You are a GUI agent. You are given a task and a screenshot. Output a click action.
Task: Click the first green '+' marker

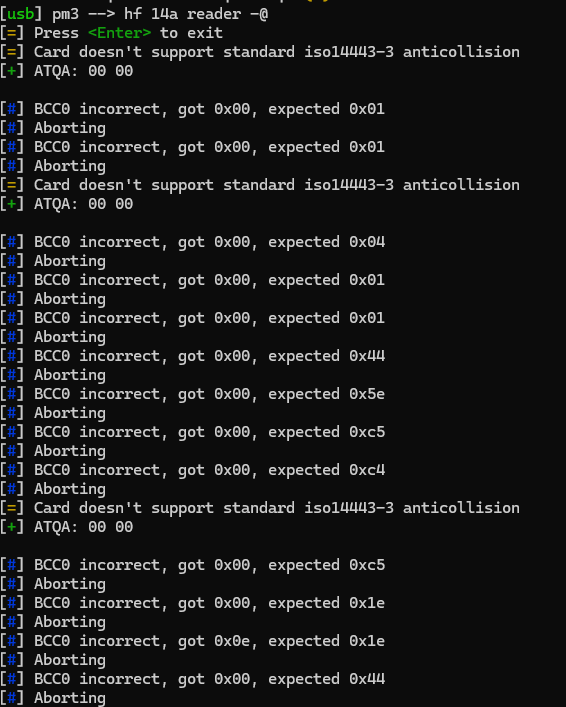(x=12, y=71)
